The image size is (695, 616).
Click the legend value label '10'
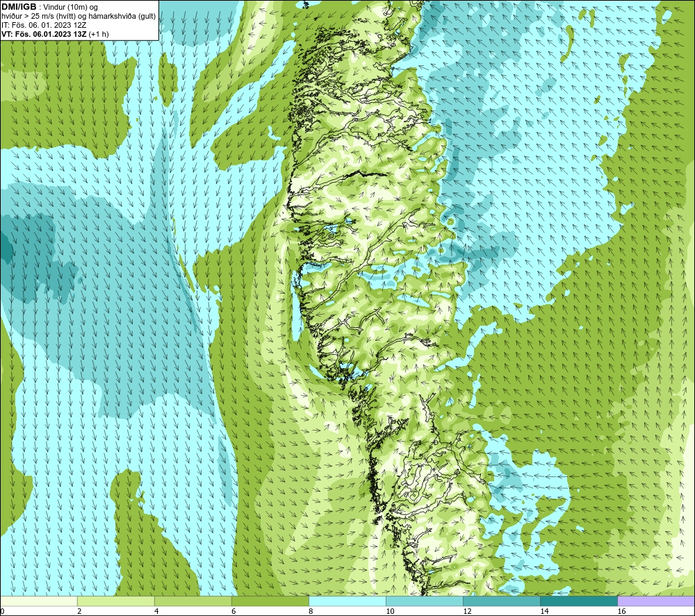coord(390,612)
